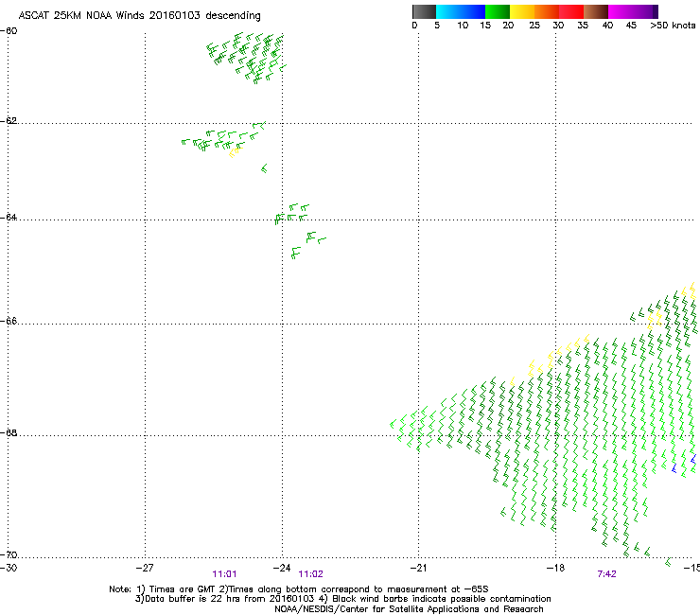
Task: Click the -21 longitude axis label
Action: click(419, 568)
